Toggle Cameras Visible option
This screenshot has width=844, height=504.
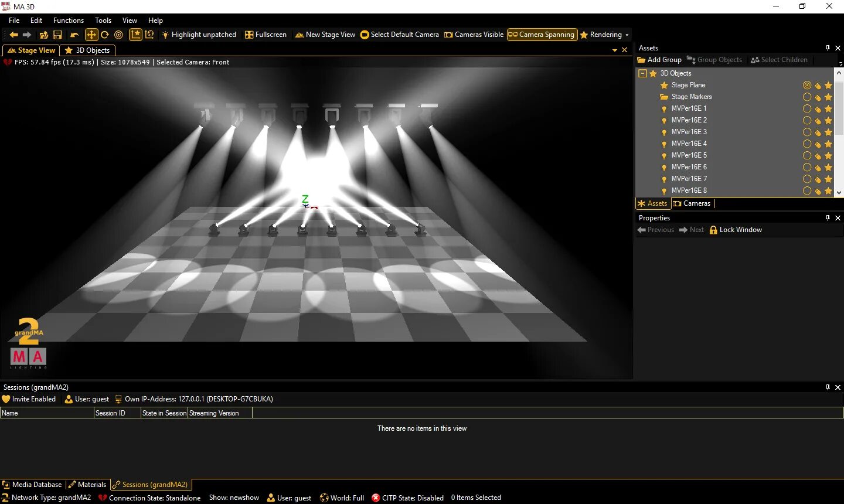474,35
